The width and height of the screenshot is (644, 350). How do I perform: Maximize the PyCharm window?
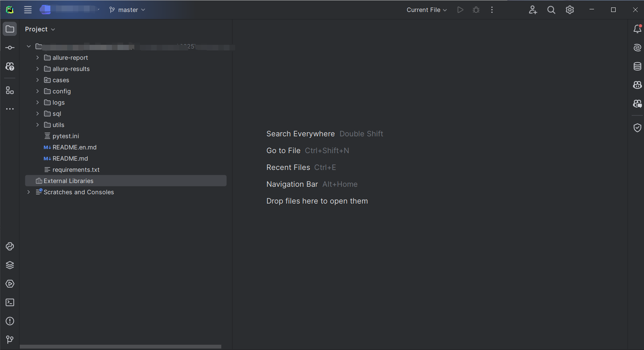coord(613,10)
